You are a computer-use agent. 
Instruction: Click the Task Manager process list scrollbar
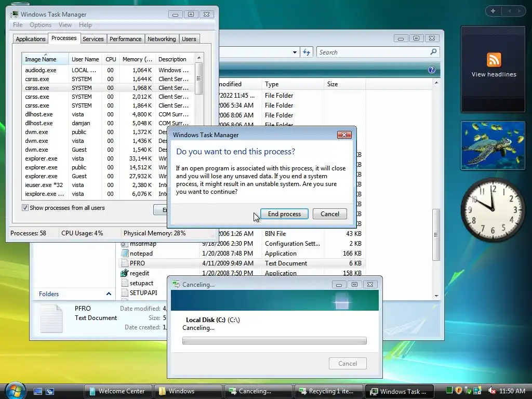[199, 79]
